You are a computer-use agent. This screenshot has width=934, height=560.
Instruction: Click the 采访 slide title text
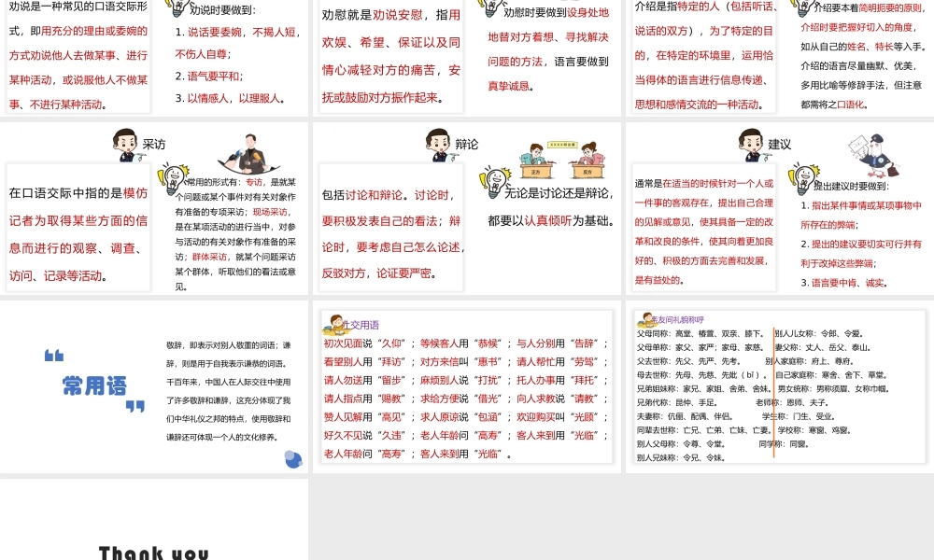coord(154,145)
